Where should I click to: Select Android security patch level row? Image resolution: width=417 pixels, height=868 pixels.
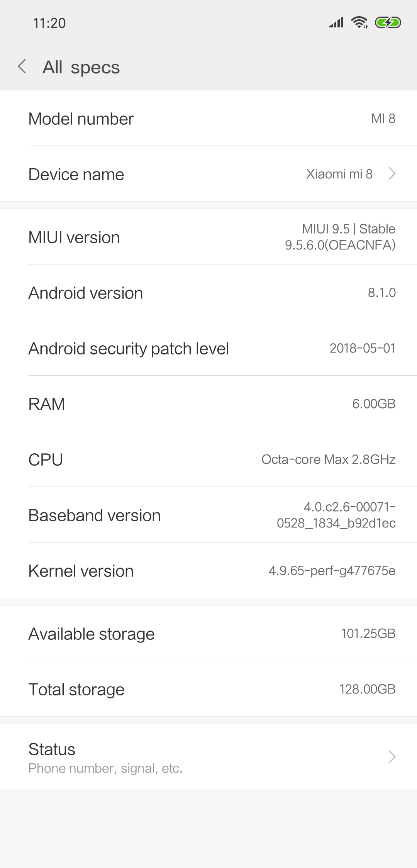(208, 348)
